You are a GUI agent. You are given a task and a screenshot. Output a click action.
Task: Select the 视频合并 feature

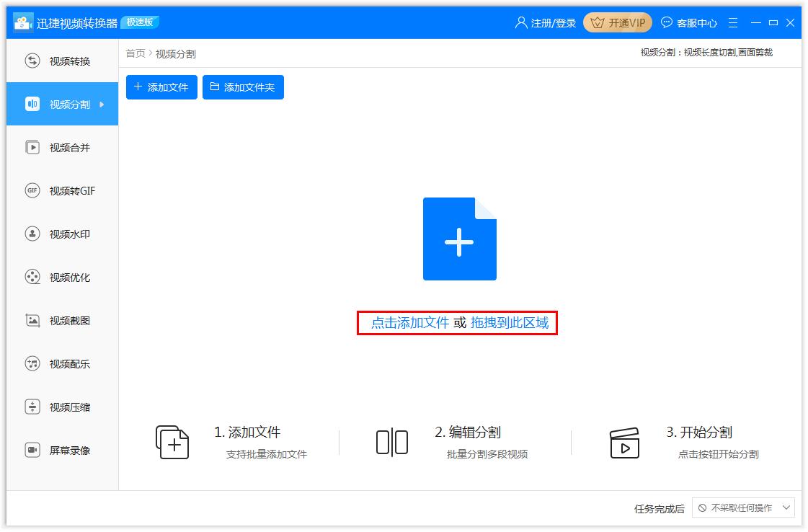(62, 147)
